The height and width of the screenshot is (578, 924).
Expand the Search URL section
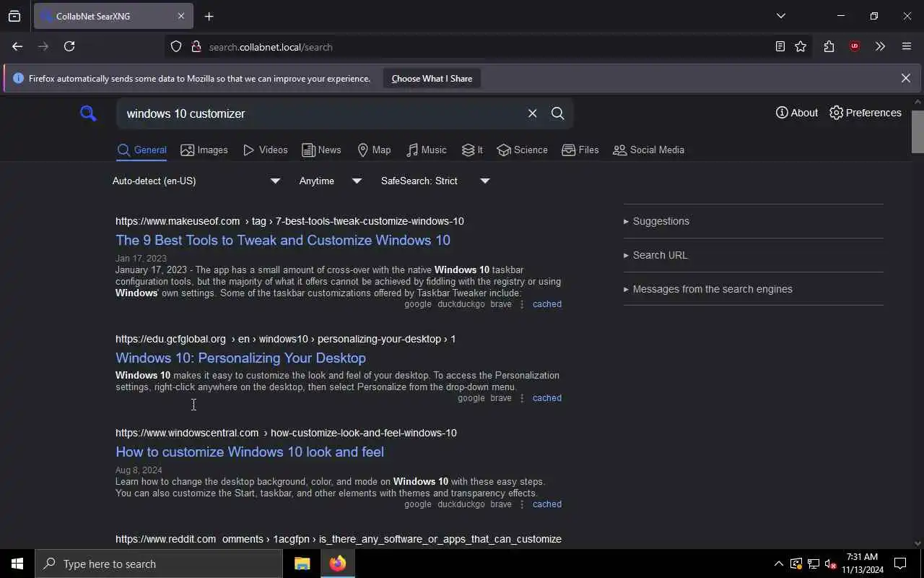(753, 255)
